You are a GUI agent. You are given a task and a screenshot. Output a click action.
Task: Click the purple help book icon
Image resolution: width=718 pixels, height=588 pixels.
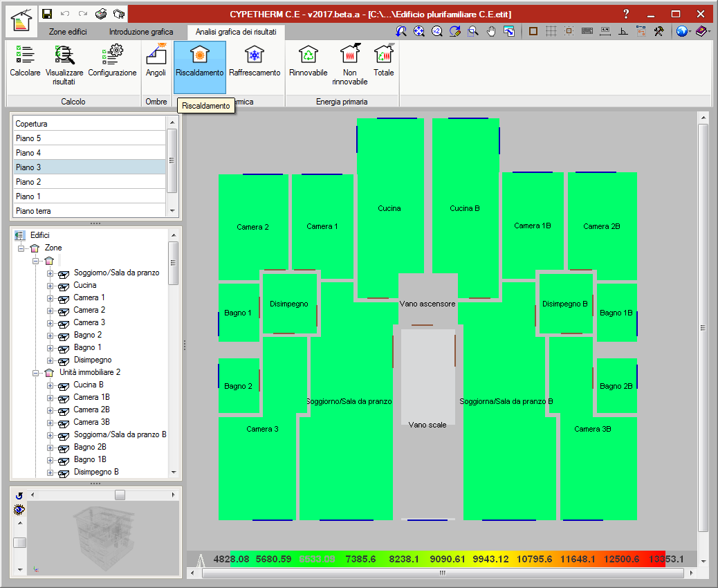pos(701,31)
